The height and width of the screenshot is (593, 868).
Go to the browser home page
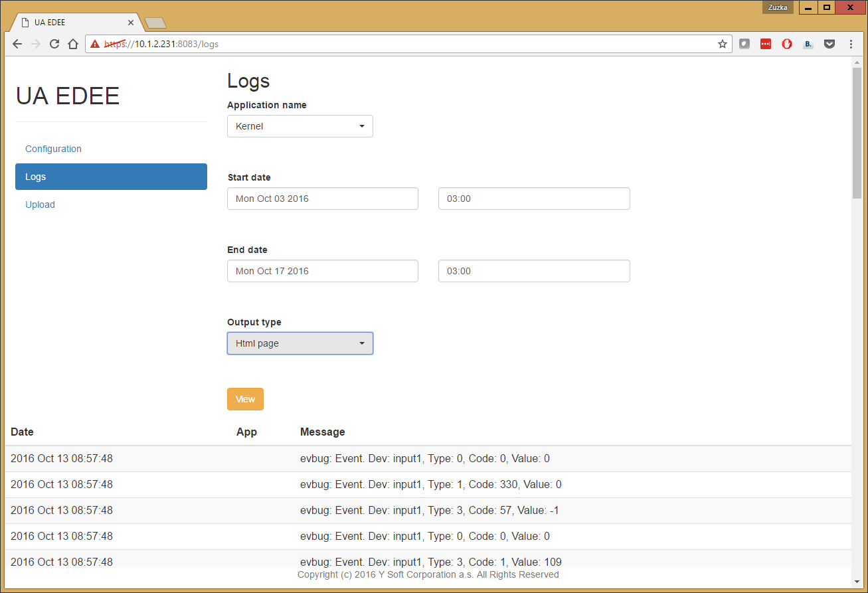pyautogui.click(x=73, y=44)
